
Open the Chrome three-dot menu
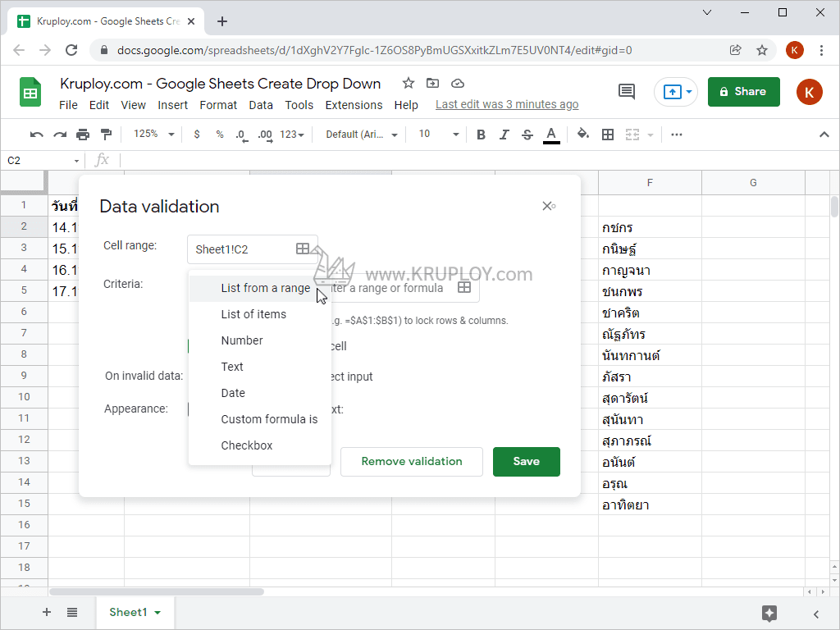pos(821,50)
